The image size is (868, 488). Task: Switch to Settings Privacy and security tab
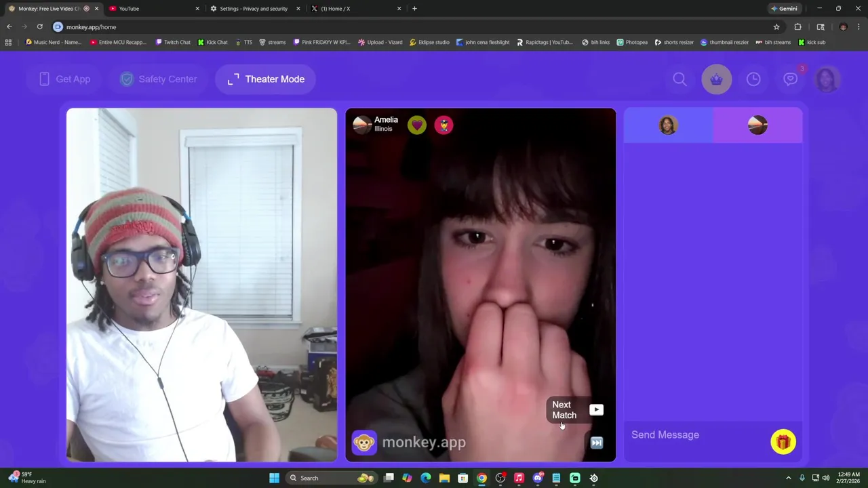click(x=255, y=9)
